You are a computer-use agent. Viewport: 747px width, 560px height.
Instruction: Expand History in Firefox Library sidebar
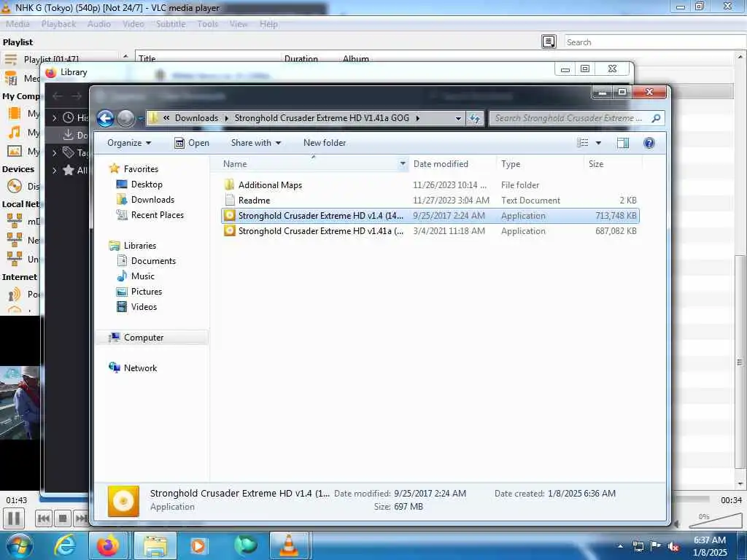(54, 117)
